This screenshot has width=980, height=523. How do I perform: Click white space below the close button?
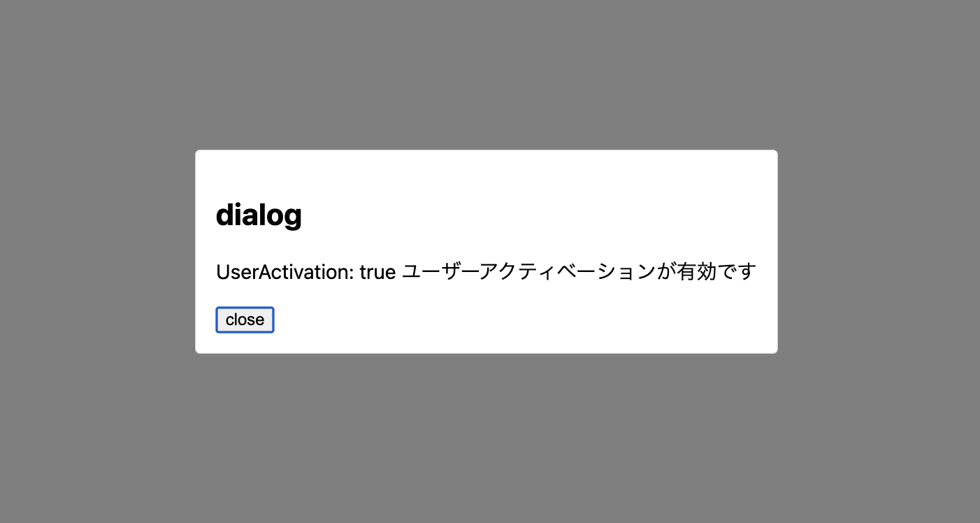point(487,343)
